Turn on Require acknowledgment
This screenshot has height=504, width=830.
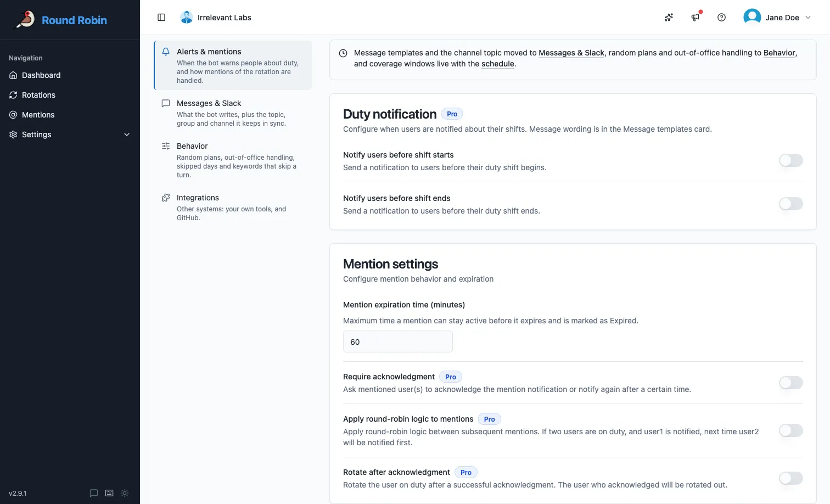(791, 383)
